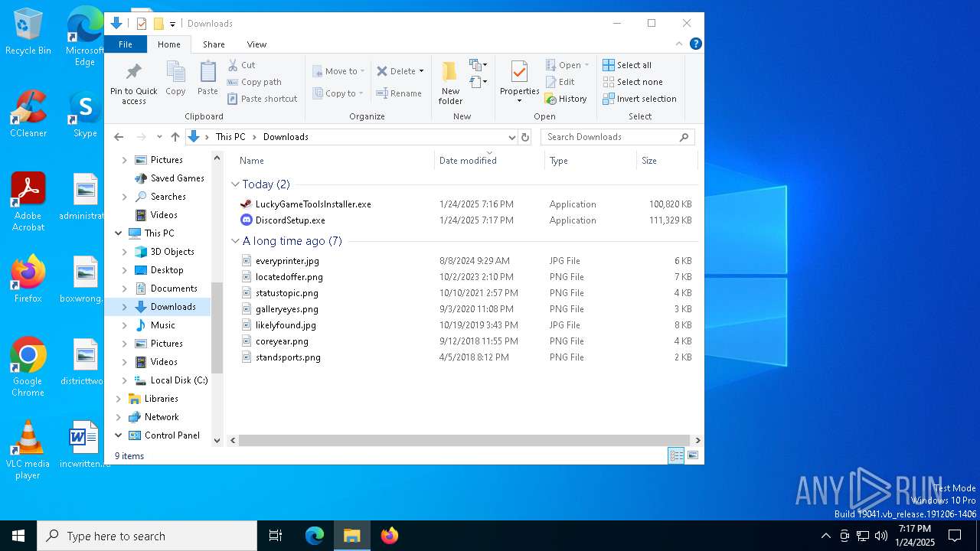This screenshot has width=980, height=551.
Task: Open Firefox from the taskbar
Action: tap(390, 536)
